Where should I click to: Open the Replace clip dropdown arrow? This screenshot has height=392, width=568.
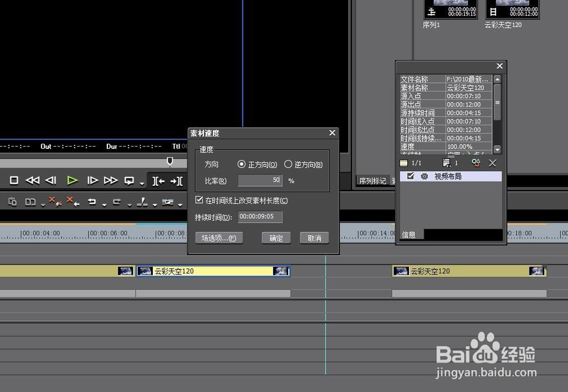tap(43, 205)
